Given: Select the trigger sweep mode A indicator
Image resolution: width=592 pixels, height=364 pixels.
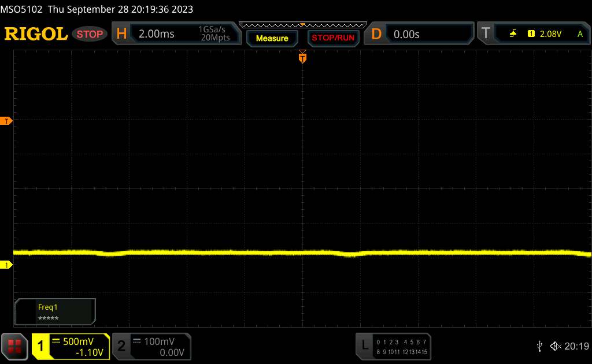Looking at the screenshot, I should click(x=580, y=34).
